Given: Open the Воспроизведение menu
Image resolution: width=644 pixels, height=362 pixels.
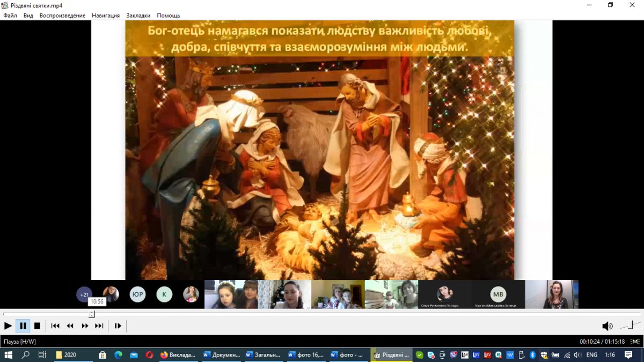Looking at the screenshot, I should click(62, 16).
